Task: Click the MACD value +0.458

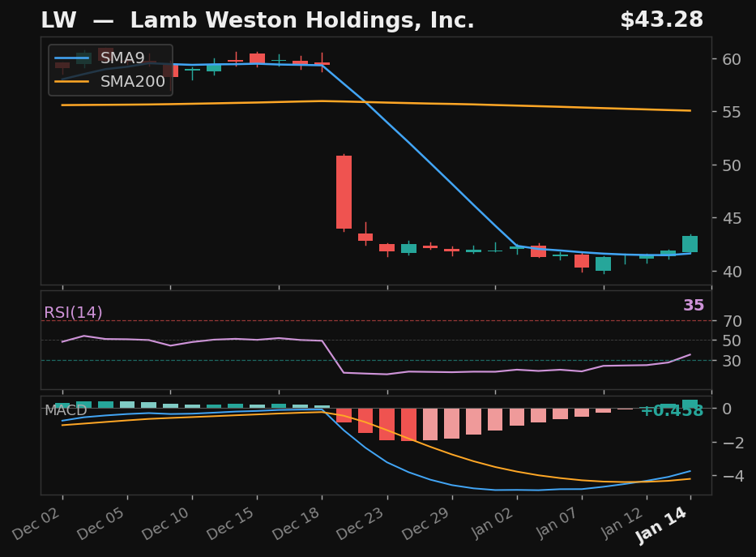Action: (672, 411)
